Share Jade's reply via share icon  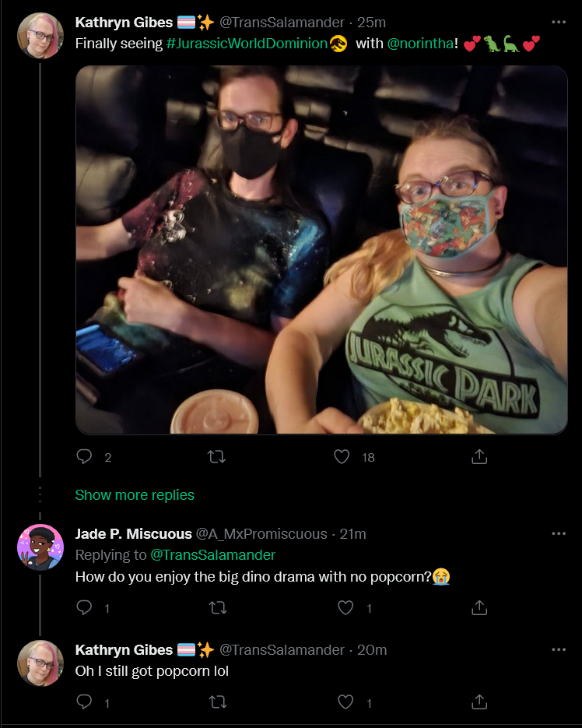tap(479, 607)
